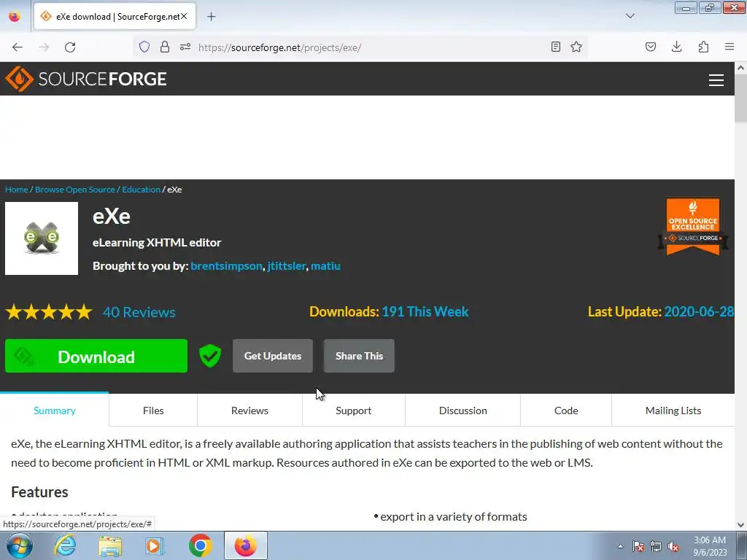Toggle reader view icon

tap(555, 47)
